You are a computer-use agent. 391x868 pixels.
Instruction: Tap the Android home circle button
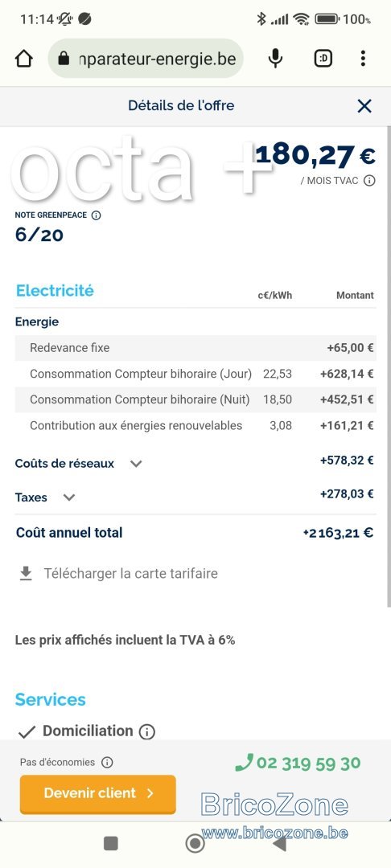(195, 843)
